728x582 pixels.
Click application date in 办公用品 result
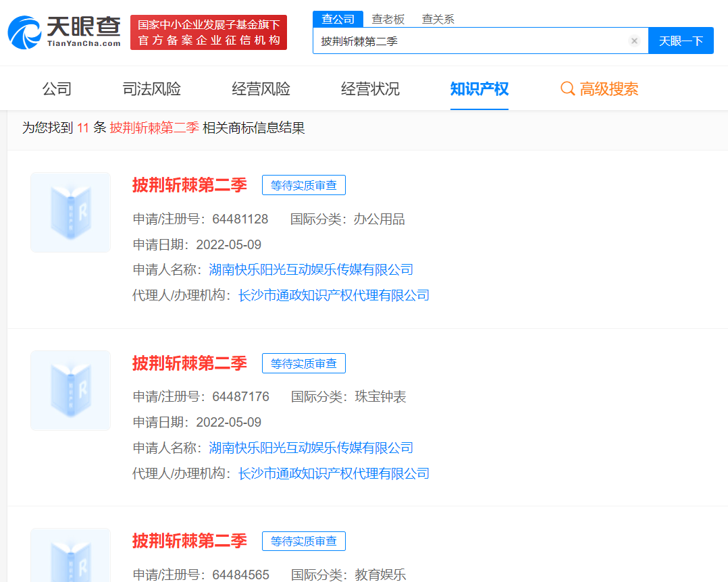228,244
